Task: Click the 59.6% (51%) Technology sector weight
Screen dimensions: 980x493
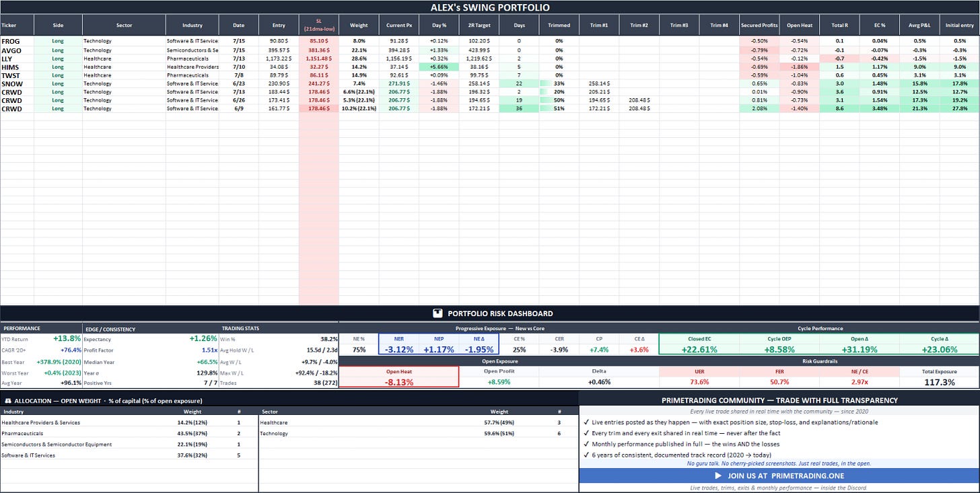Action: (x=499, y=433)
